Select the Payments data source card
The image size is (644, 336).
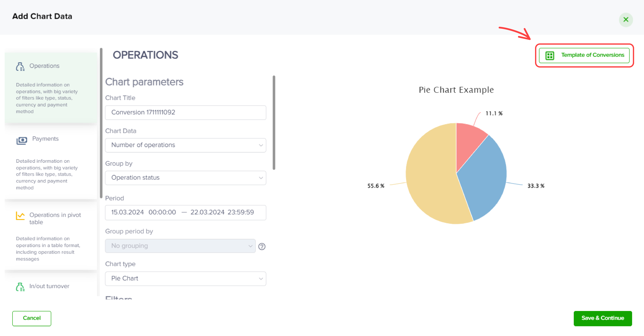pos(51,163)
